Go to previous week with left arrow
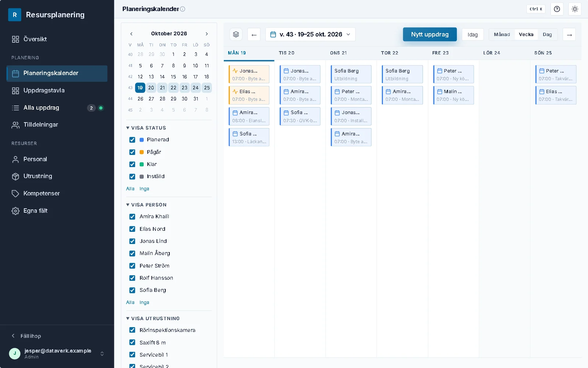The width and height of the screenshot is (588, 368). (254, 35)
